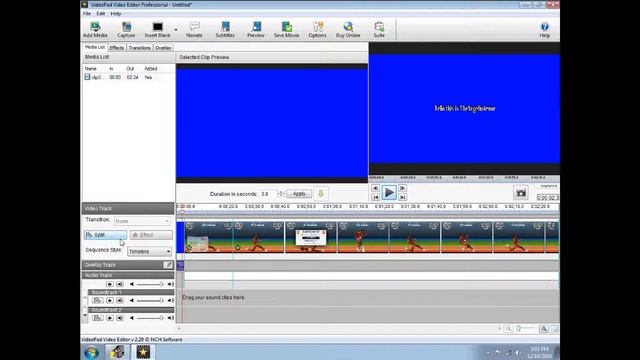
Task: Click the clip file icon in Media List
Action: click(87, 77)
